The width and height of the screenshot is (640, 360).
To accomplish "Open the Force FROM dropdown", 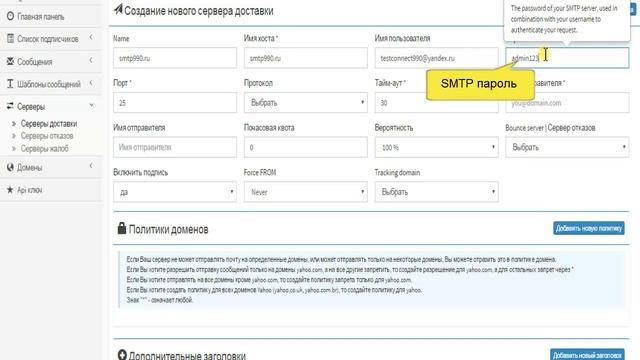I will point(305,192).
